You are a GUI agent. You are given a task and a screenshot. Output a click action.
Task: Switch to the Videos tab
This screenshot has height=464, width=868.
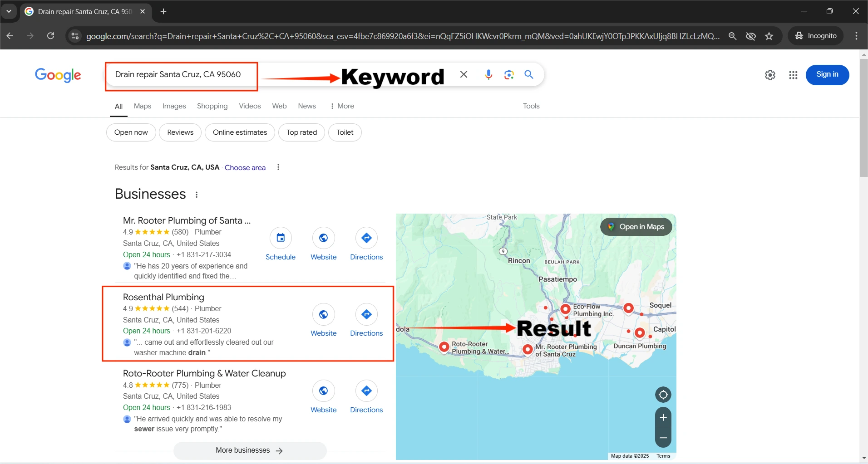click(250, 106)
